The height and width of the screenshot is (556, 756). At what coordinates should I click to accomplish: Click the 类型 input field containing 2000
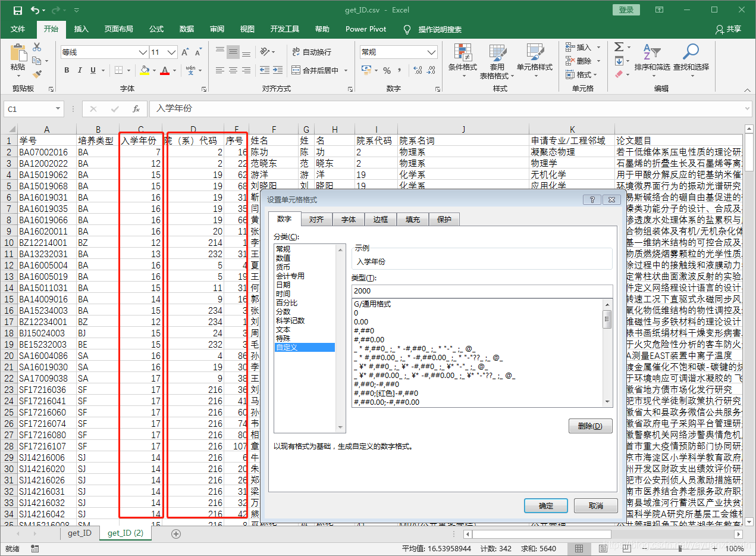click(x=482, y=291)
